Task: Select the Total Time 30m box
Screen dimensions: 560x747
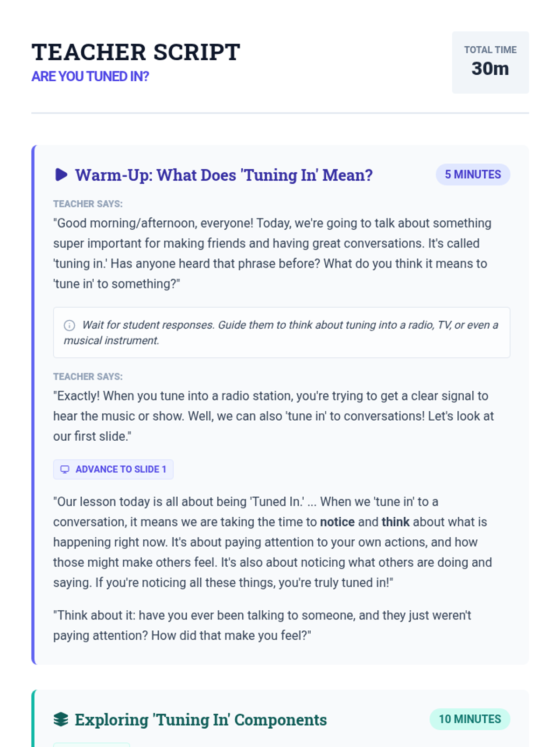Action: point(490,62)
